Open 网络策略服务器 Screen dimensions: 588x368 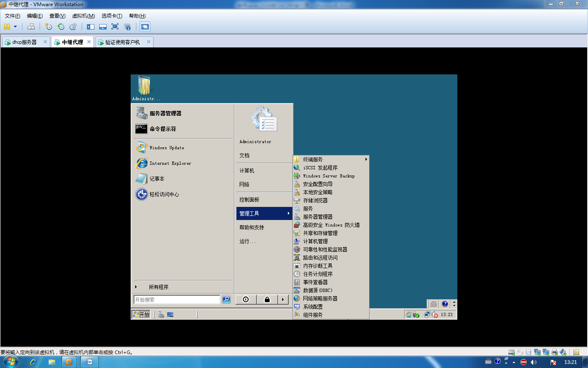(331, 298)
